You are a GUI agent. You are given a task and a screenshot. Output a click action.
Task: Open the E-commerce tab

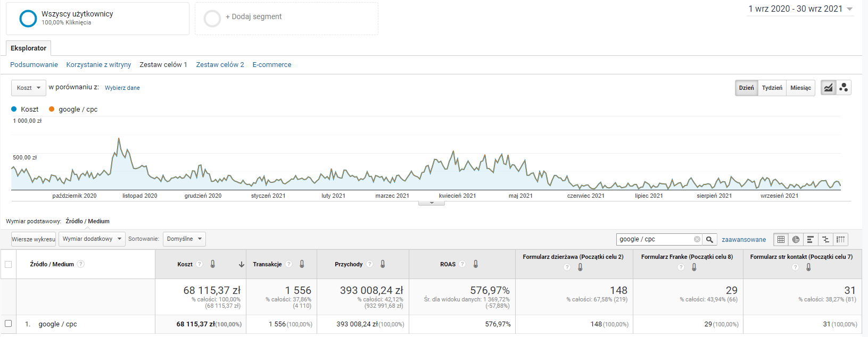[271, 65]
